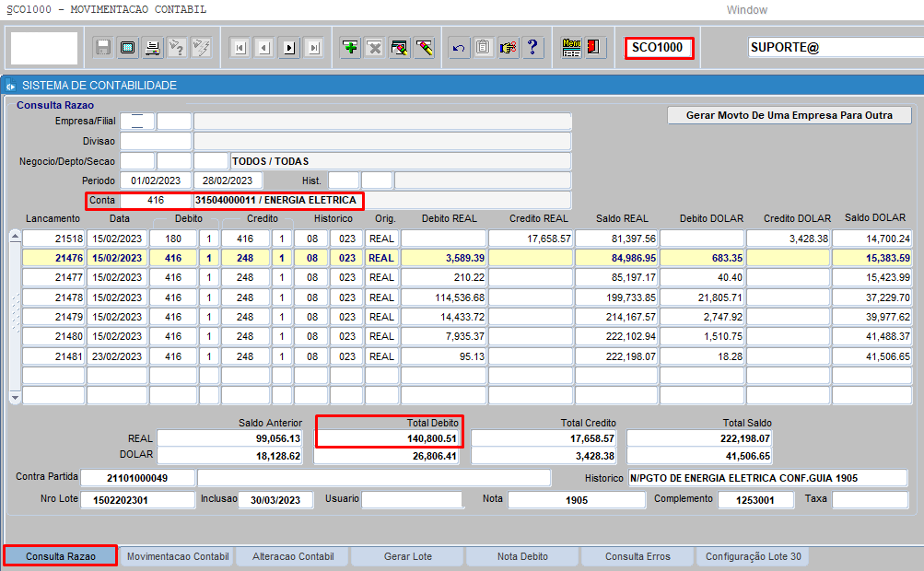Screen dimensions: 924x571
Task: Select lancamento 21481 dated 23/02/2023
Action: pos(53,356)
